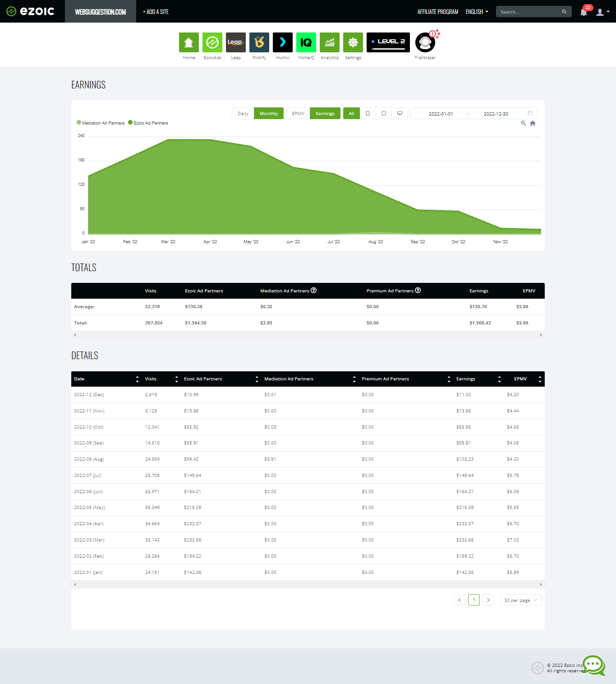Toggle chart to Earnings metric

[x=325, y=113]
